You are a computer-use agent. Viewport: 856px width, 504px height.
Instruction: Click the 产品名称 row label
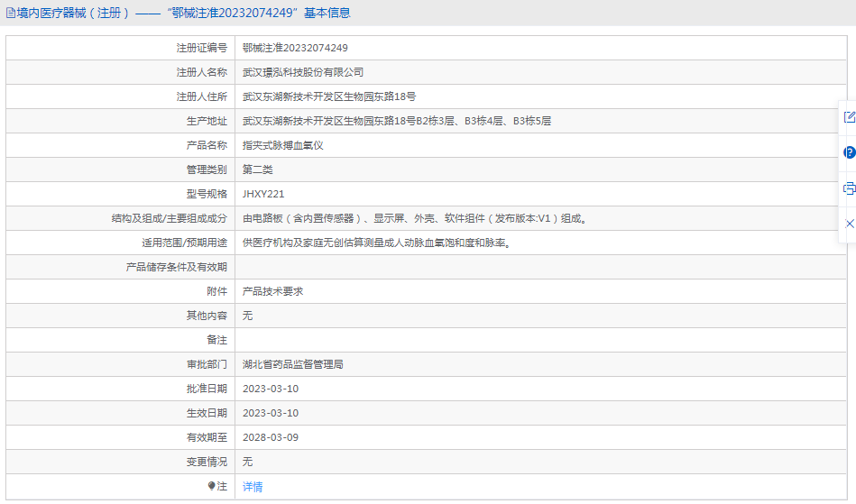coord(207,146)
